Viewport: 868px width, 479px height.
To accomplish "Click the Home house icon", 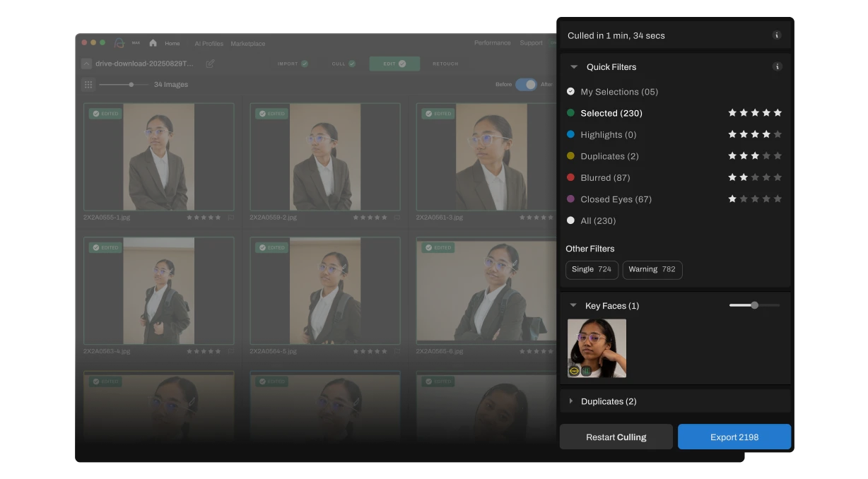I will coord(153,43).
